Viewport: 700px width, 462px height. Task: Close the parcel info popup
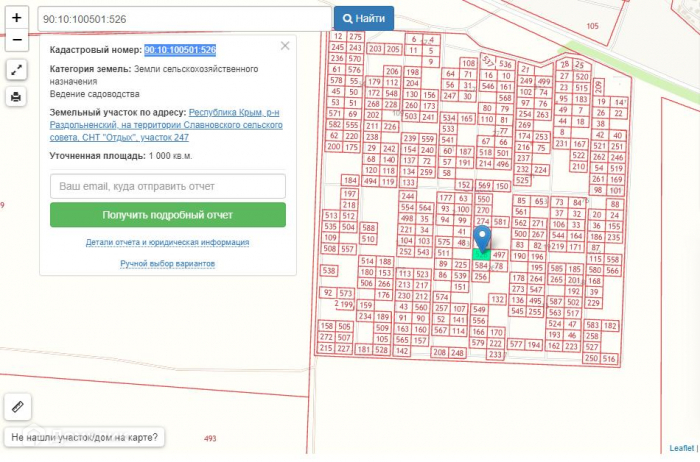pyautogui.click(x=285, y=46)
